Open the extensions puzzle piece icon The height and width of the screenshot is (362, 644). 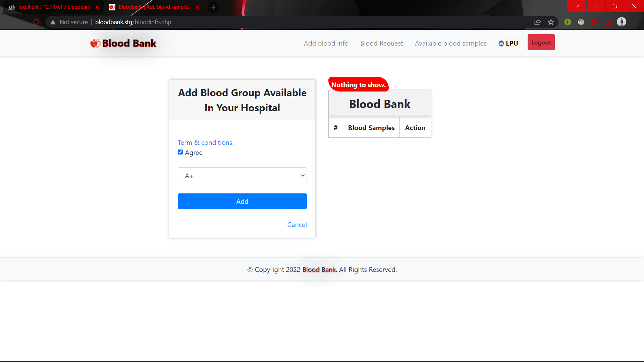point(594,22)
